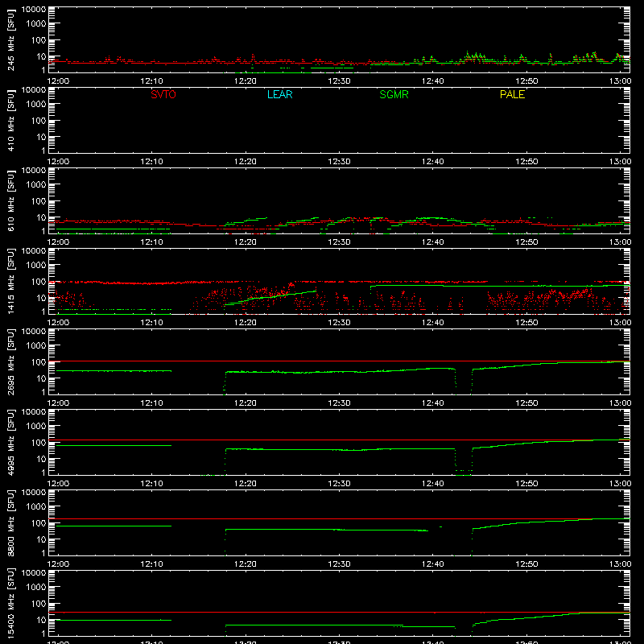Click 12:40 tick under 245 MHz panel
The width and height of the screenshot is (644, 644).
pos(433,81)
